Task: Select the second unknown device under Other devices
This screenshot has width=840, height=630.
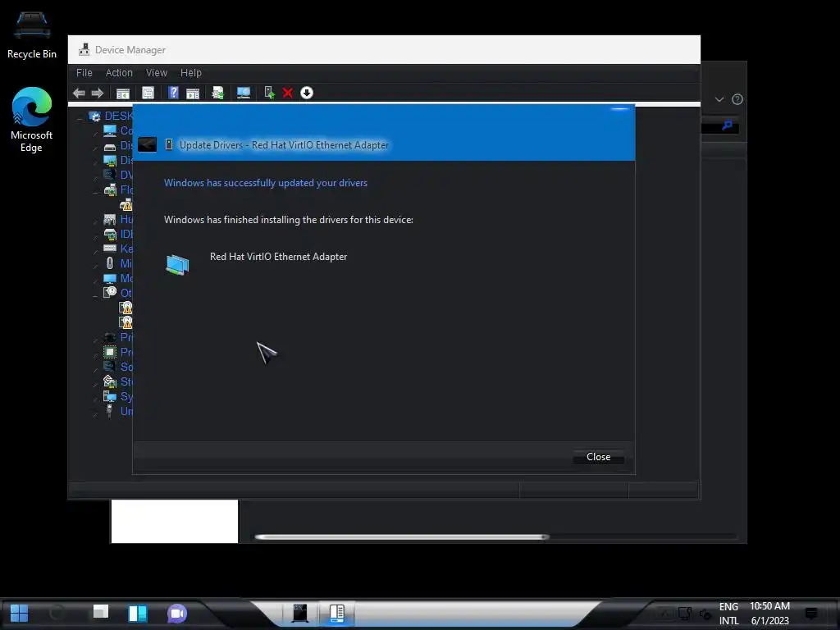Action: point(126,322)
